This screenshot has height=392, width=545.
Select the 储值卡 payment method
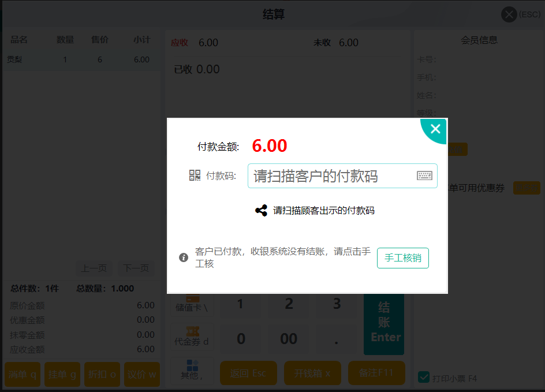tap(192, 305)
